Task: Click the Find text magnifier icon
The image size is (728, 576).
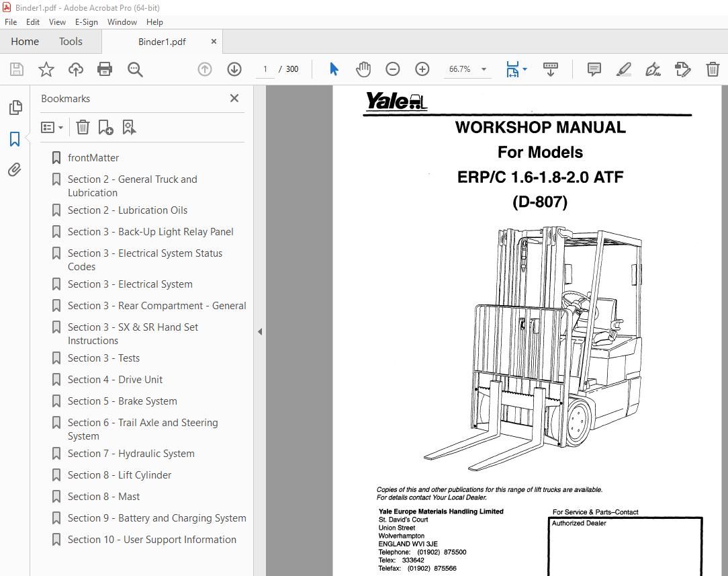Action: coord(135,69)
